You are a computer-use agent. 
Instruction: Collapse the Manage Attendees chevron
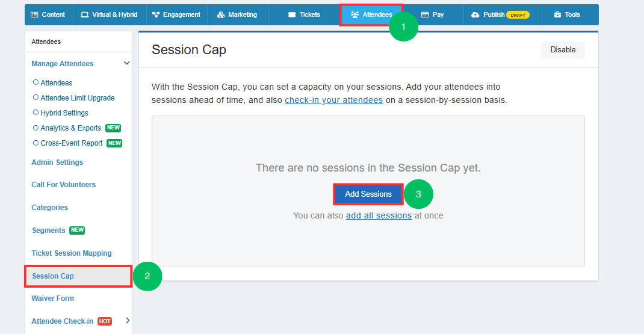tap(126, 63)
